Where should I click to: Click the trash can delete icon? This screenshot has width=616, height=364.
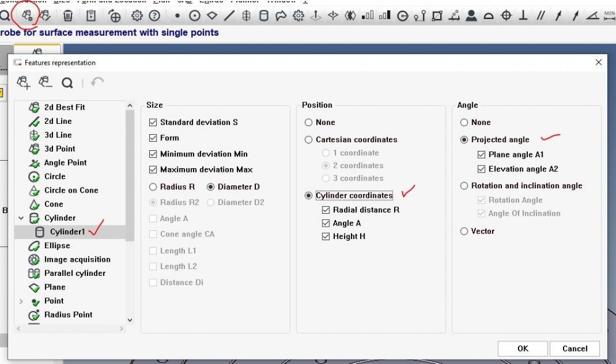point(68,17)
